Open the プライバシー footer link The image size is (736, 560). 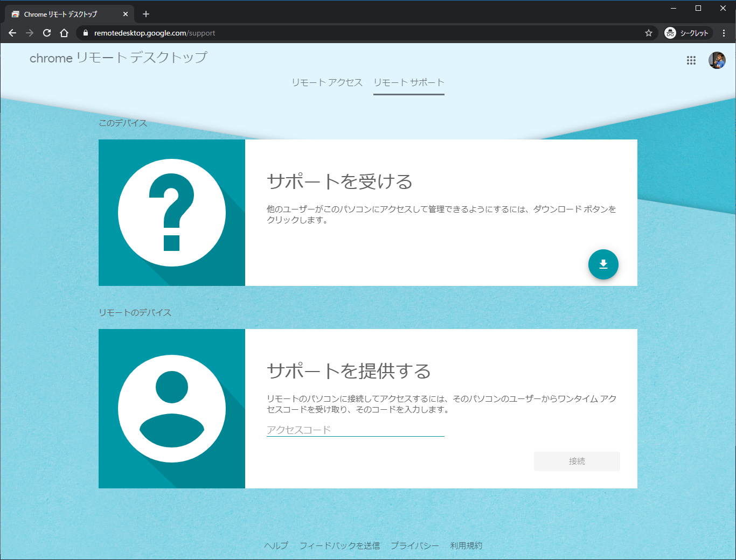pyautogui.click(x=415, y=545)
